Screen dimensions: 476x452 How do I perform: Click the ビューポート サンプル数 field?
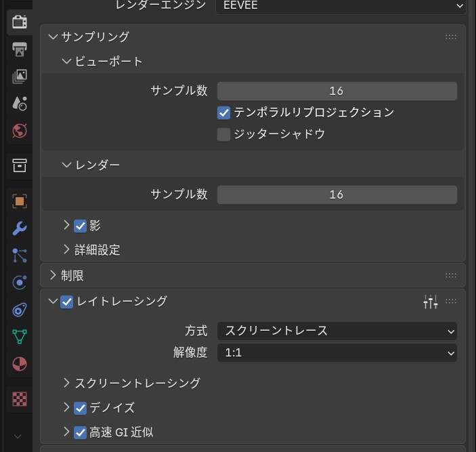337,91
